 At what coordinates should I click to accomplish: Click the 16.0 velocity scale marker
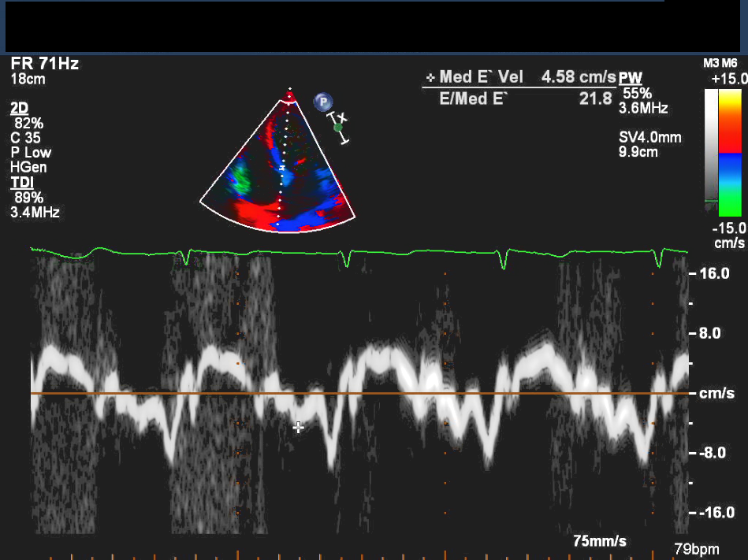(x=715, y=273)
